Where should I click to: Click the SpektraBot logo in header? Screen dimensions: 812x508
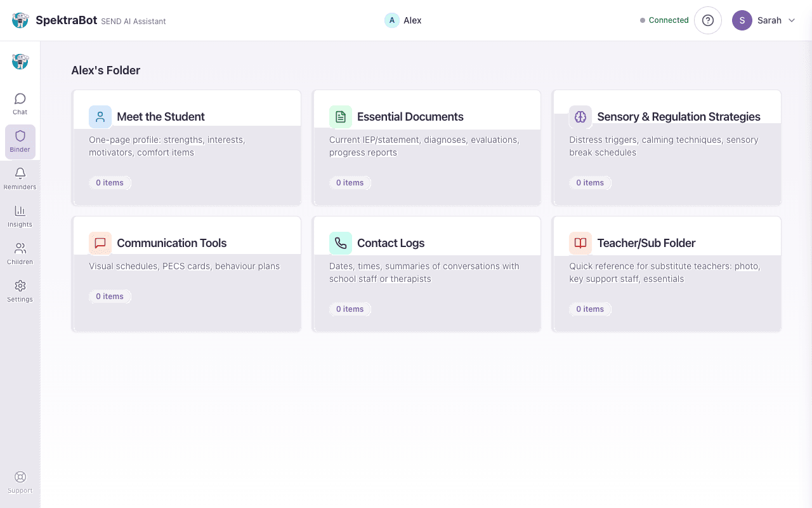(x=20, y=20)
